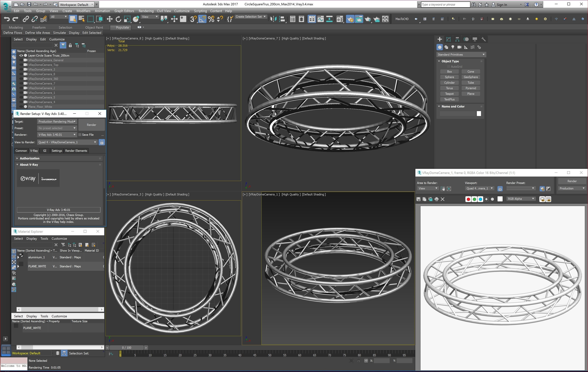
Task: Open Render Setup from frame window
Action: [542, 189]
